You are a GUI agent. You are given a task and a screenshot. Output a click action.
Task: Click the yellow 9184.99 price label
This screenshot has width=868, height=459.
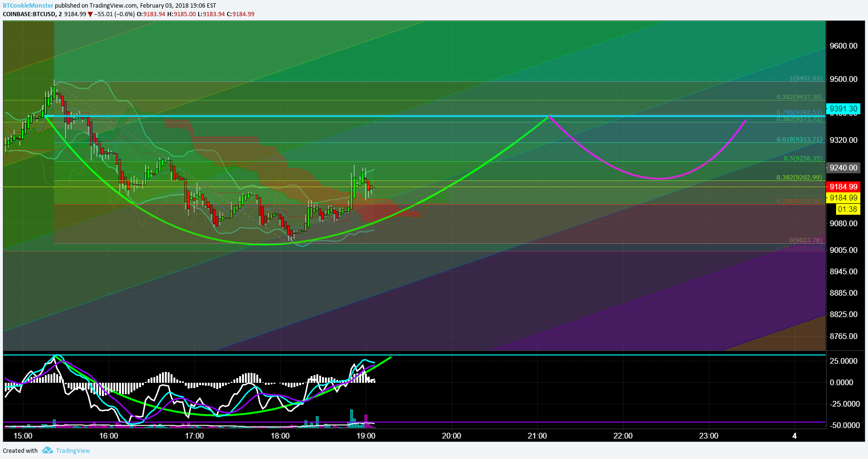[843, 198]
